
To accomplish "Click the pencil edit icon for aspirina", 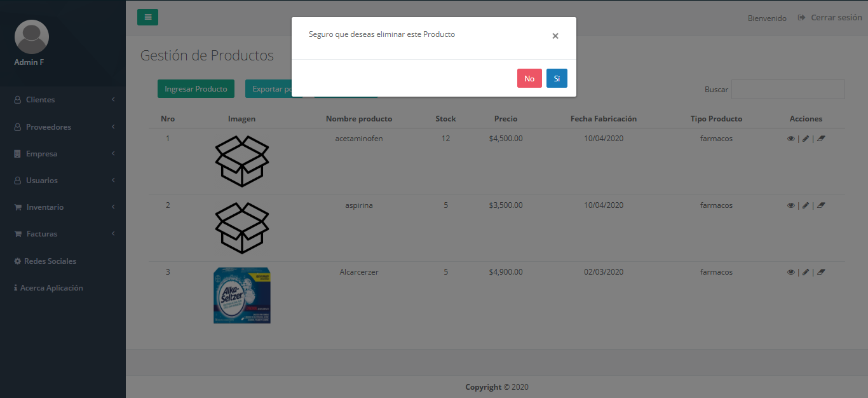I will coord(806,205).
